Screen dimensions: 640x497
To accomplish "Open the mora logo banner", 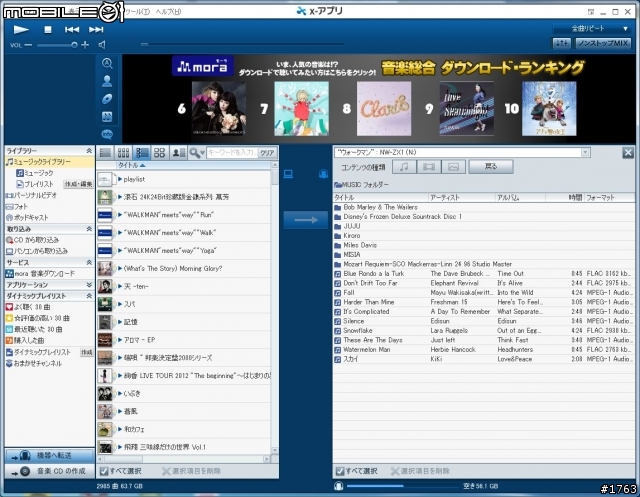I will [x=203, y=66].
